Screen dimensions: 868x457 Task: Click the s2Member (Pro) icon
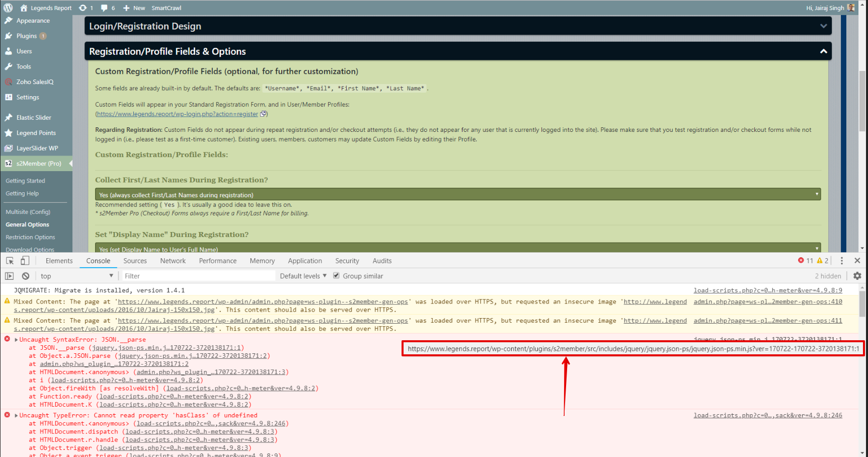tap(9, 164)
